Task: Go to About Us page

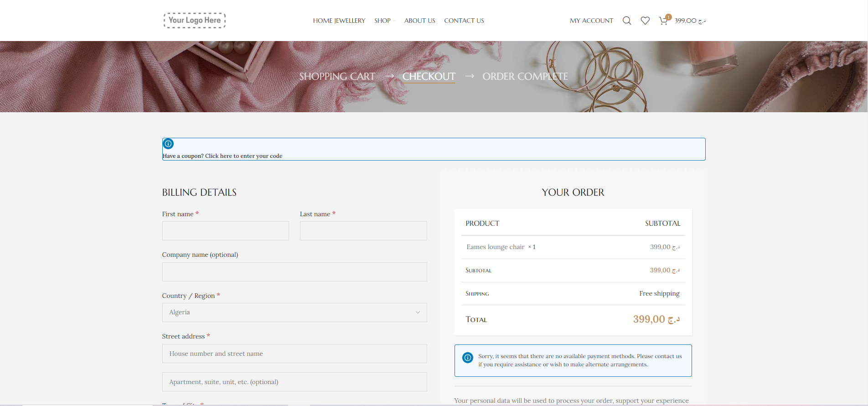Action: (x=419, y=21)
